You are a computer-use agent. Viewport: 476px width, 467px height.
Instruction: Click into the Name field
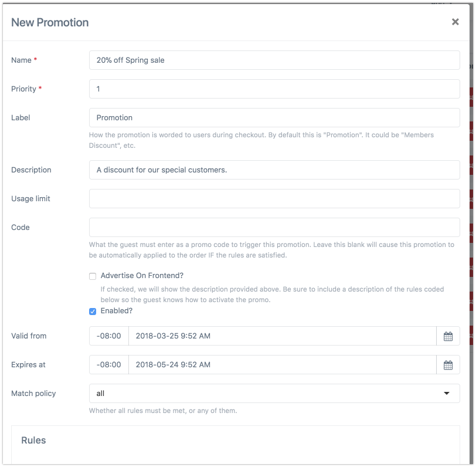click(x=274, y=60)
